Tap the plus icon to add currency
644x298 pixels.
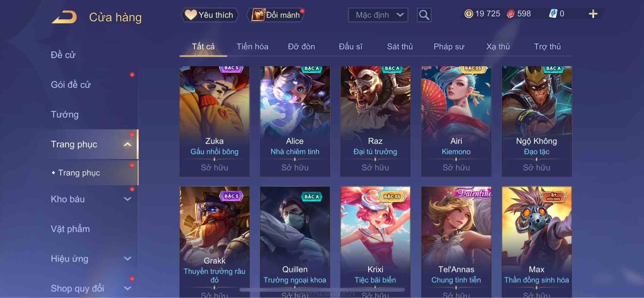point(593,14)
